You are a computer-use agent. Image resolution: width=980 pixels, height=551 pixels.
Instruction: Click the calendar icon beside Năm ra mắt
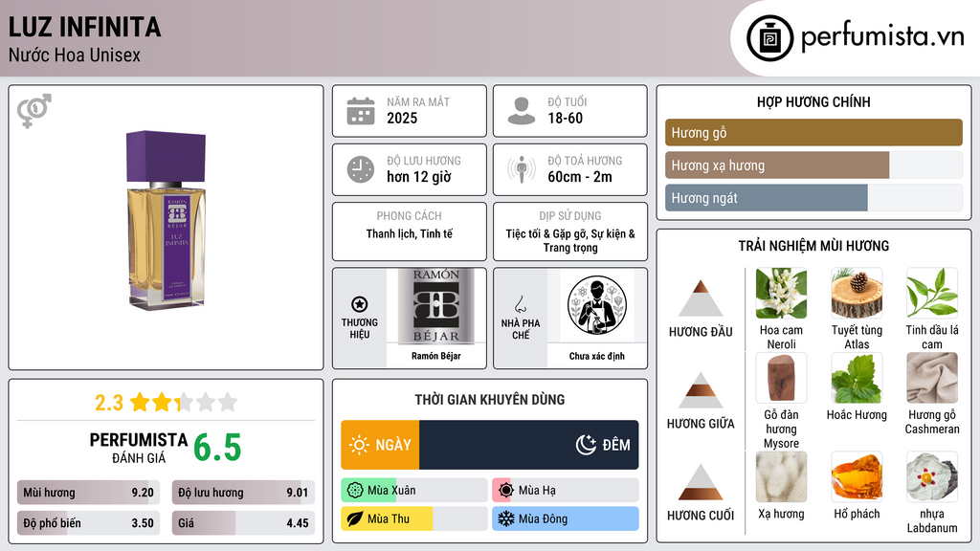click(361, 111)
